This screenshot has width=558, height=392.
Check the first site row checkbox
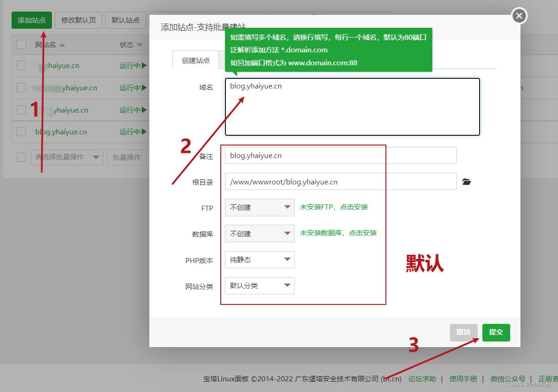pos(21,65)
